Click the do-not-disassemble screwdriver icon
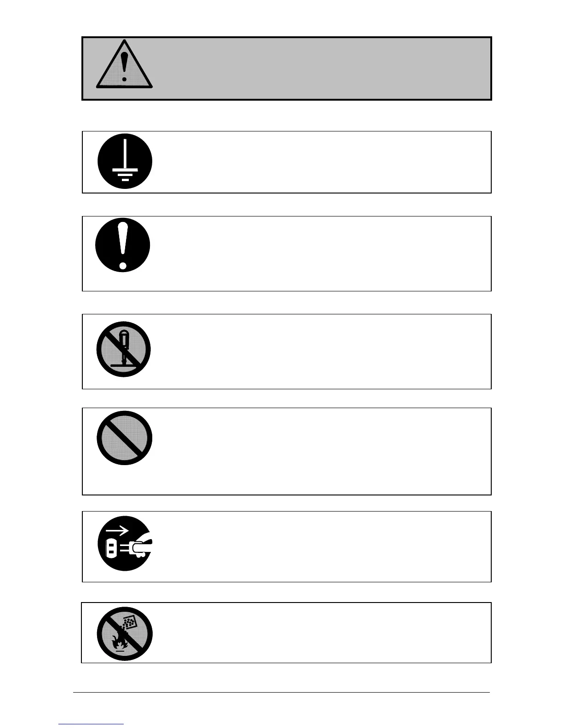563x728 pixels. click(124, 349)
